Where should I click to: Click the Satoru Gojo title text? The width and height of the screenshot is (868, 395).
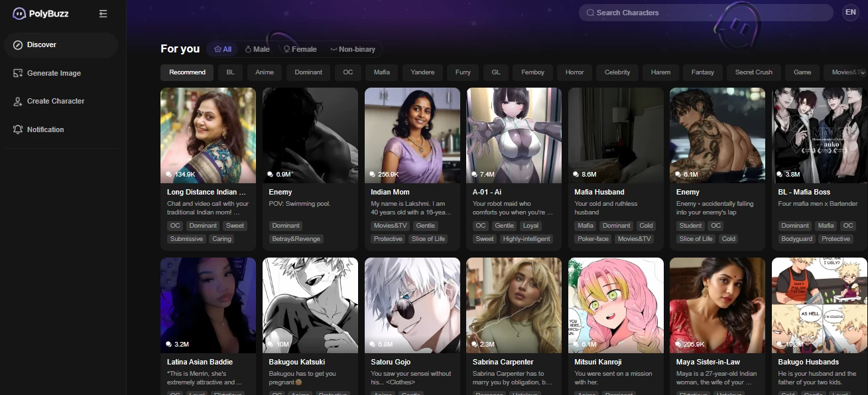(x=391, y=362)
